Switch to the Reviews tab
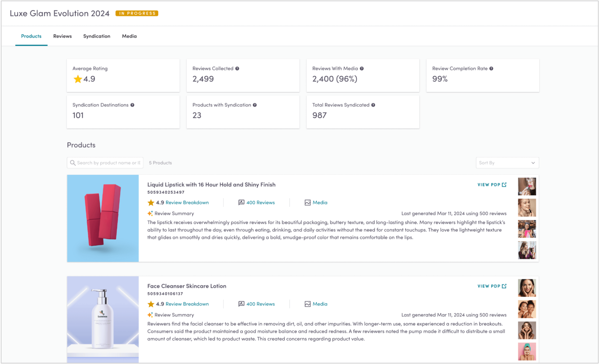Screen dimensions: 599x364 click(x=62, y=36)
